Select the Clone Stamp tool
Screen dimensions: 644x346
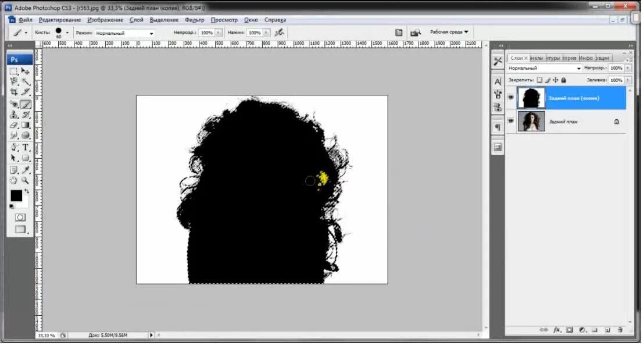coord(13,115)
